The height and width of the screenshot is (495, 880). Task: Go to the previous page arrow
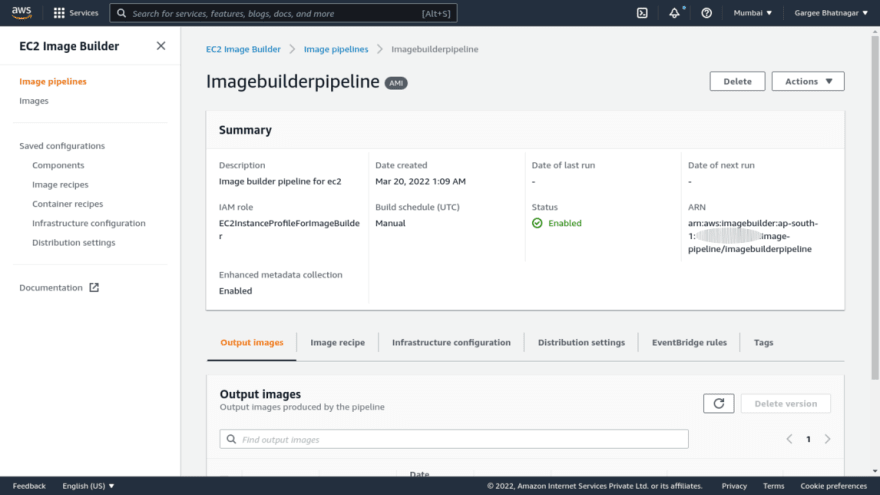(789, 439)
